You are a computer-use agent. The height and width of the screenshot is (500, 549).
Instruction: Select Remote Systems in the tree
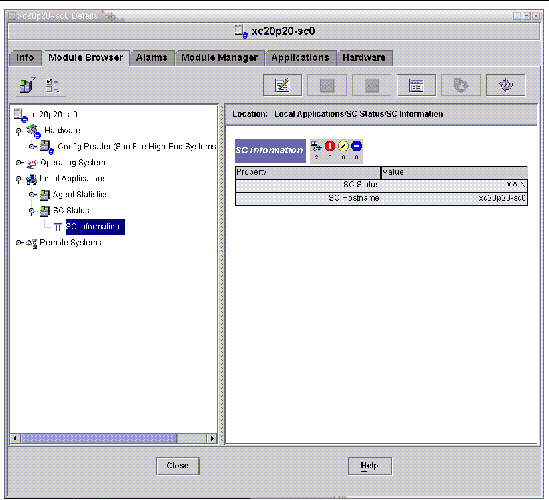click(70, 242)
